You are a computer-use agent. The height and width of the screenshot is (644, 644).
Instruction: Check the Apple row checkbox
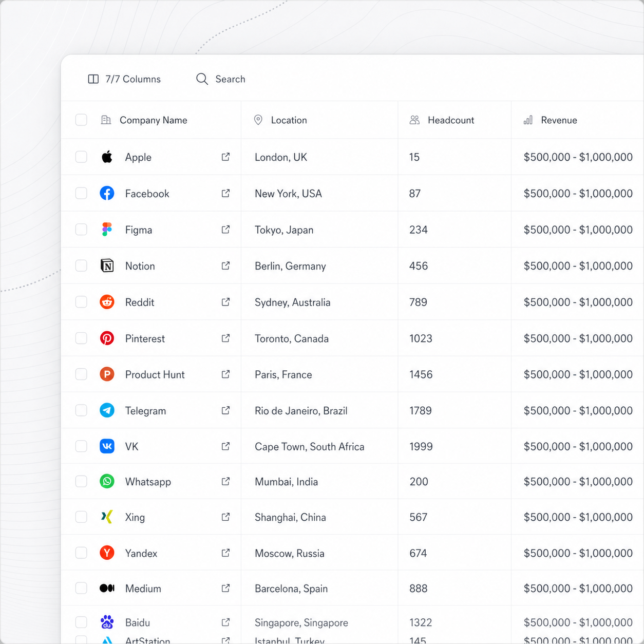click(81, 157)
